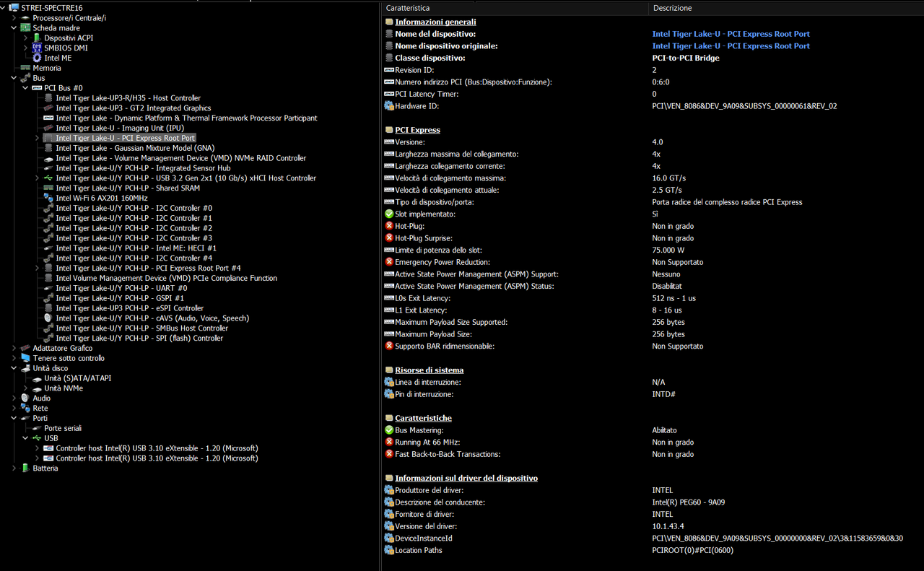Click the Descrizione column header
Screen dimensions: 924x571
[786, 8]
